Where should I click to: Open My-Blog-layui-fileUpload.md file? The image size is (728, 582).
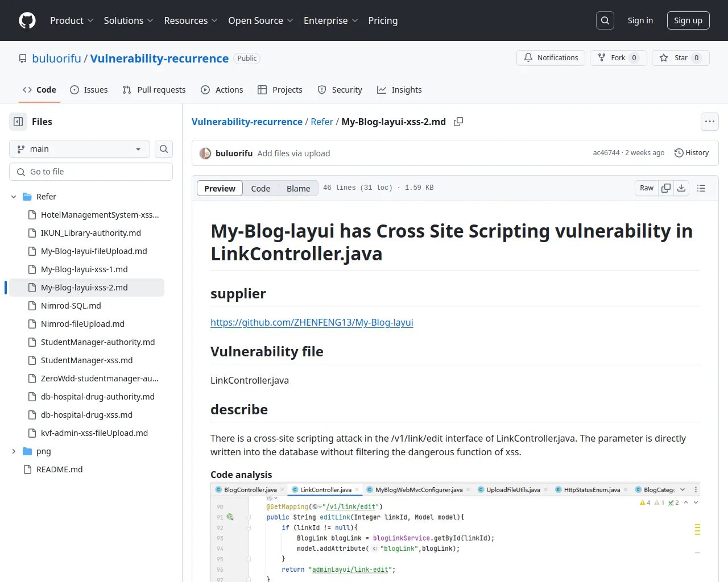[94, 251]
